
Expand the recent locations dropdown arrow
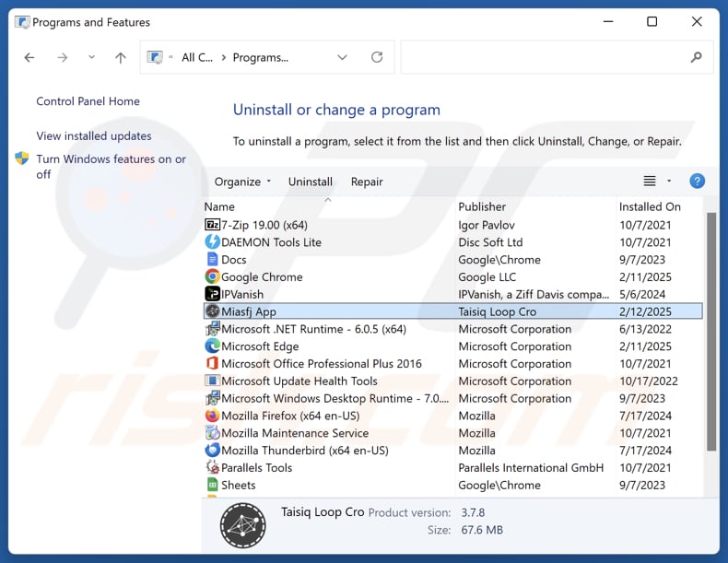[x=91, y=57]
